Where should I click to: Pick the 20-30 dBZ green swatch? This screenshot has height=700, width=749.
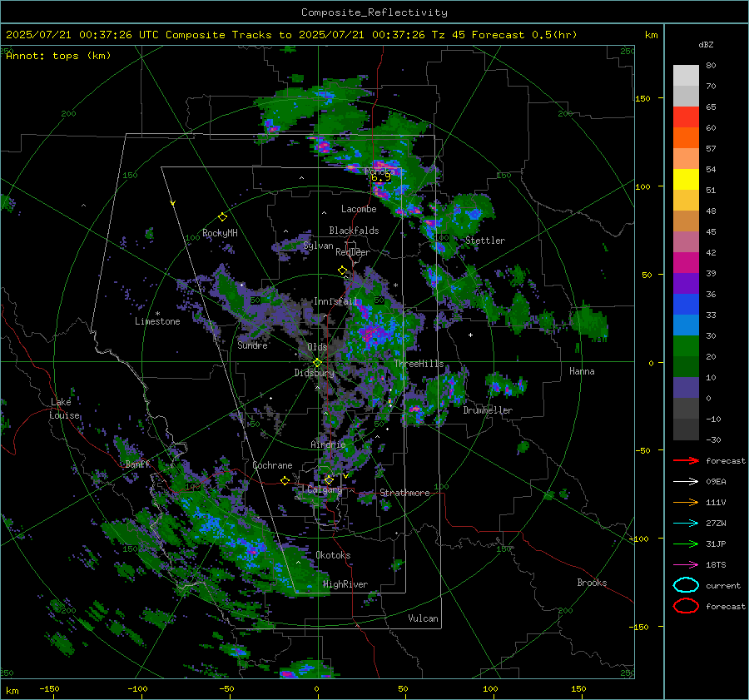[x=686, y=346]
